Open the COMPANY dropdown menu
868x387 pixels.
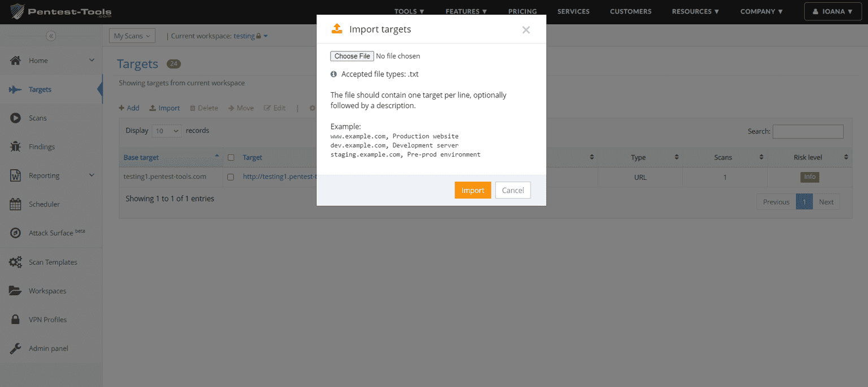pos(761,11)
